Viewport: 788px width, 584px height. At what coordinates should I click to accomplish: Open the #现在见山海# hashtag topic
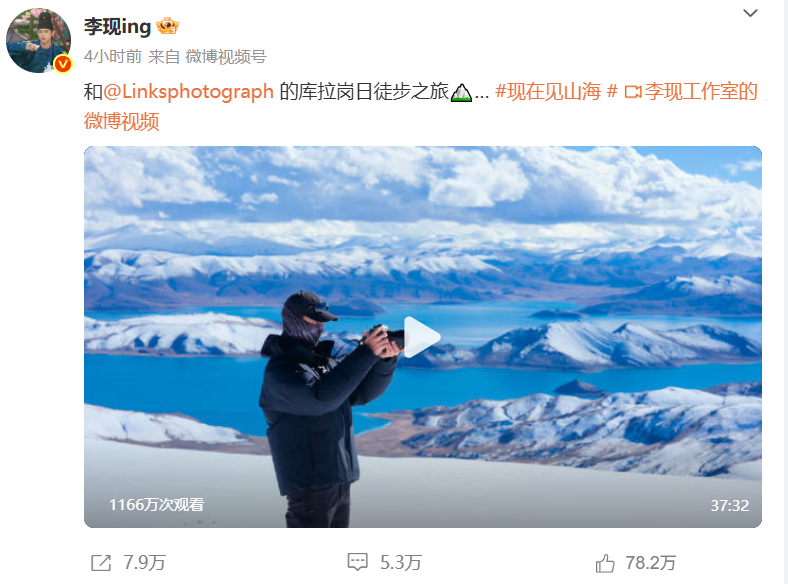click(556, 91)
